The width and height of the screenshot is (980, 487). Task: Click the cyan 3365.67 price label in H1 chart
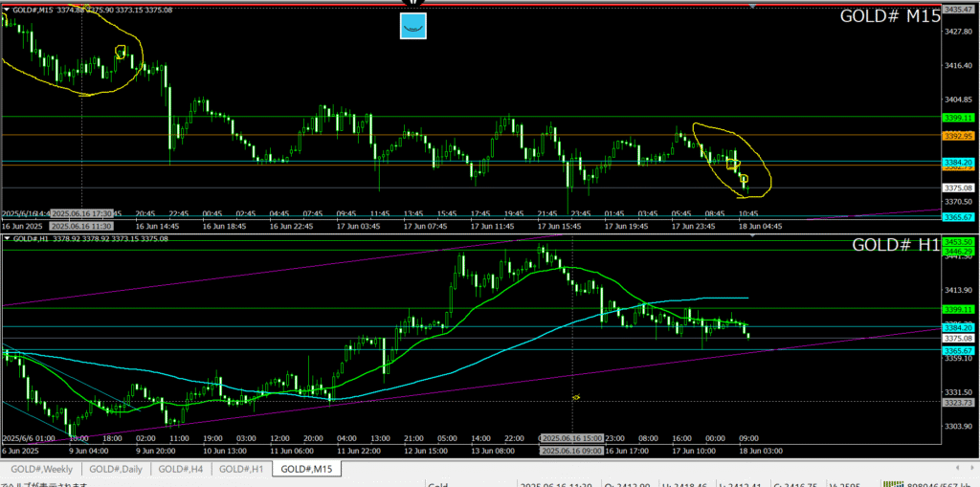coord(960,351)
